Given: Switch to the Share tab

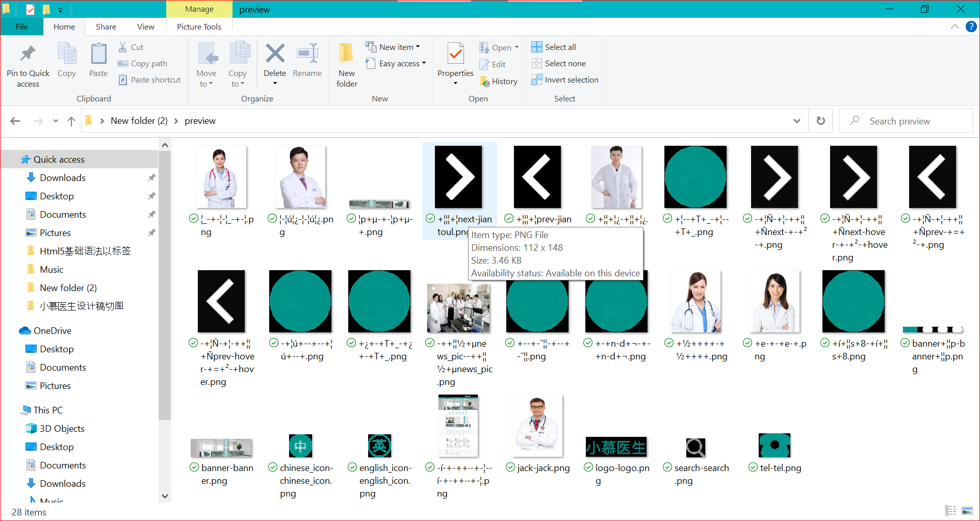Looking at the screenshot, I should pos(106,27).
